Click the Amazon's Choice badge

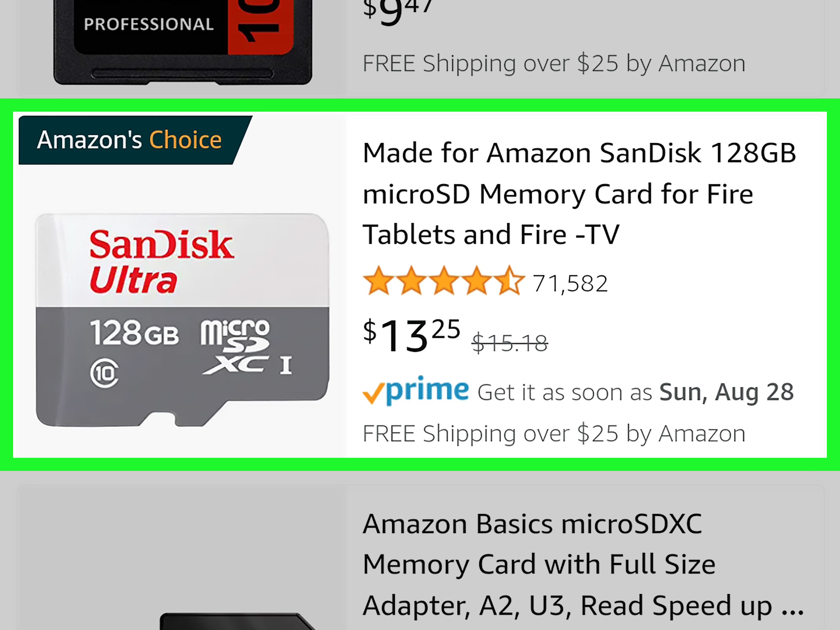pyautogui.click(x=129, y=140)
